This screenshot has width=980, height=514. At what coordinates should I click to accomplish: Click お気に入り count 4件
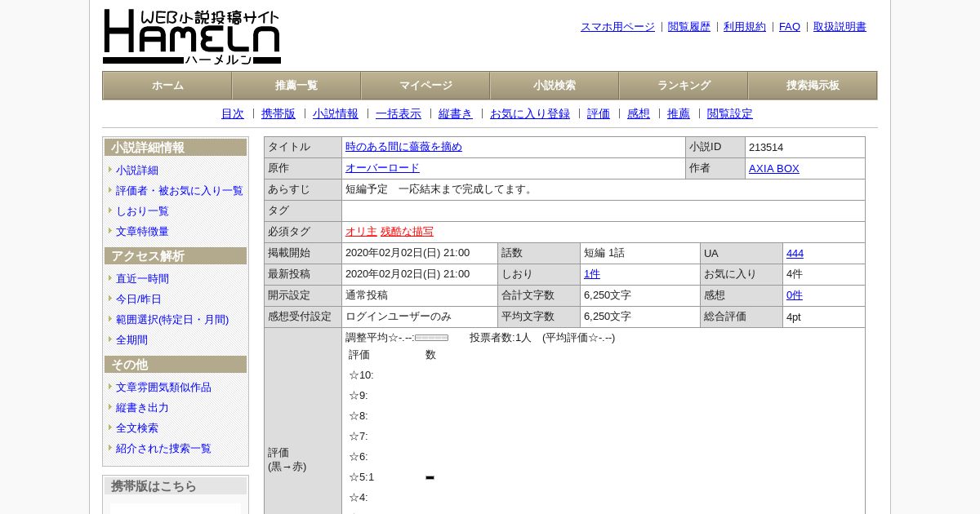[795, 274]
